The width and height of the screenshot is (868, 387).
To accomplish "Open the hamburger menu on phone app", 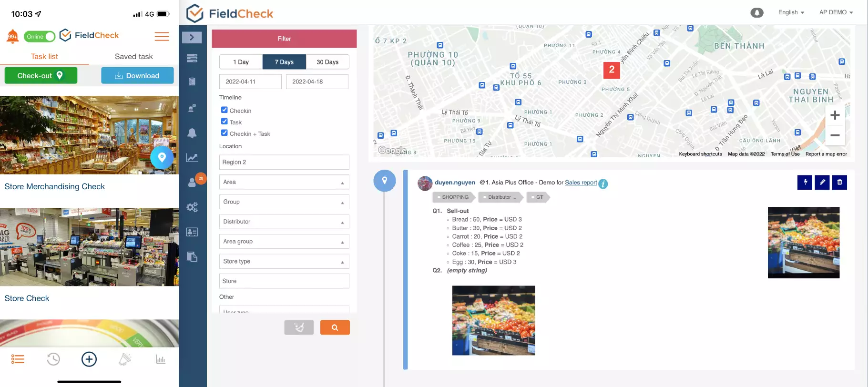I will (x=162, y=36).
